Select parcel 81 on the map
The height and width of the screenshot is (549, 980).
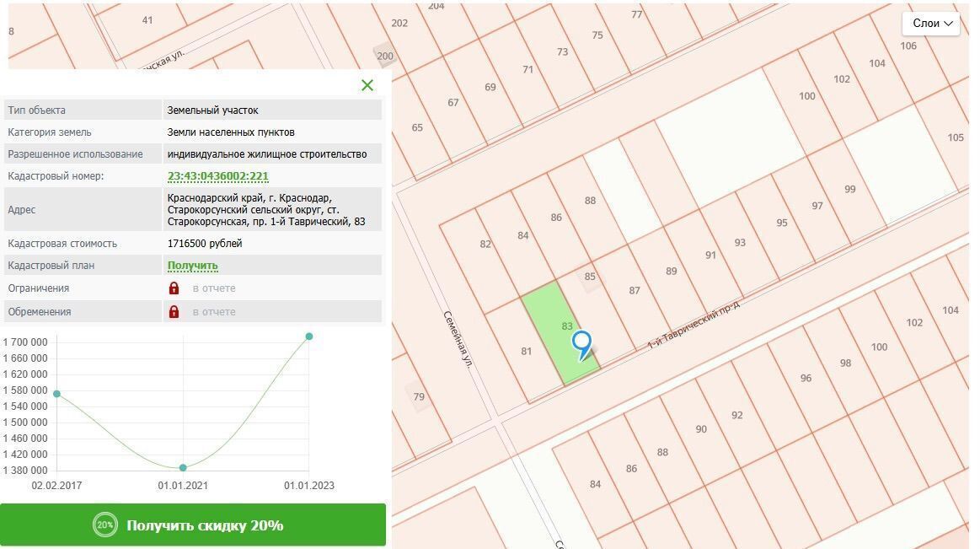pyautogui.click(x=527, y=352)
